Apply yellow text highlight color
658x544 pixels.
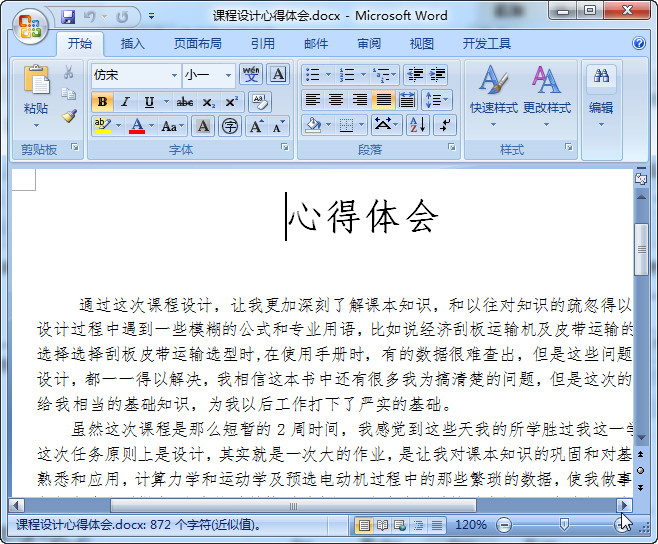pos(102,126)
